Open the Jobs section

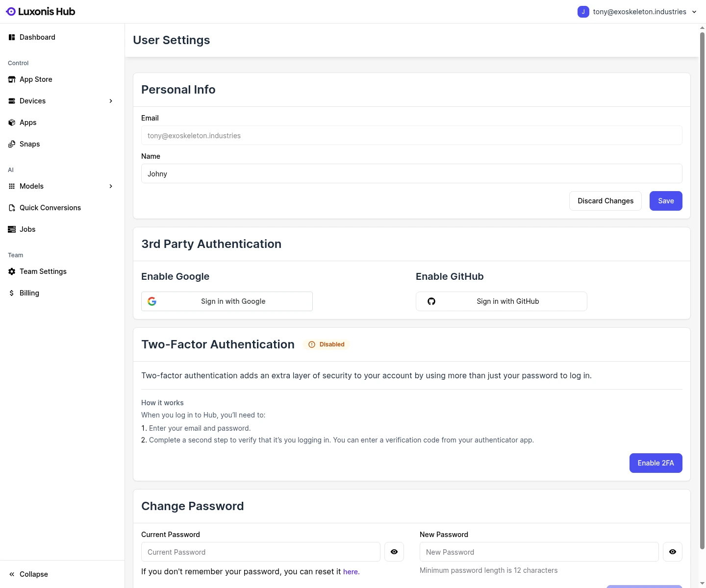point(27,229)
